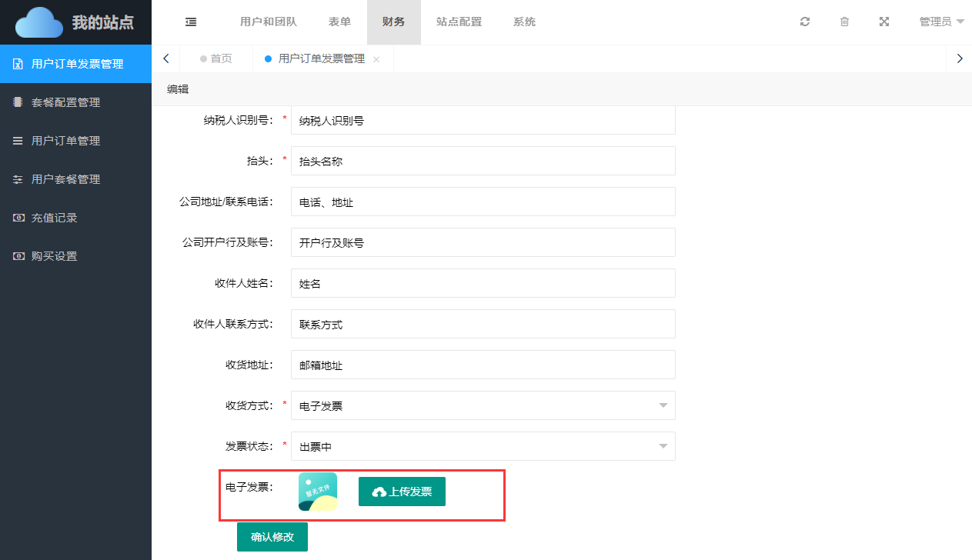Switch to the 站点配置 top menu

coord(459,22)
